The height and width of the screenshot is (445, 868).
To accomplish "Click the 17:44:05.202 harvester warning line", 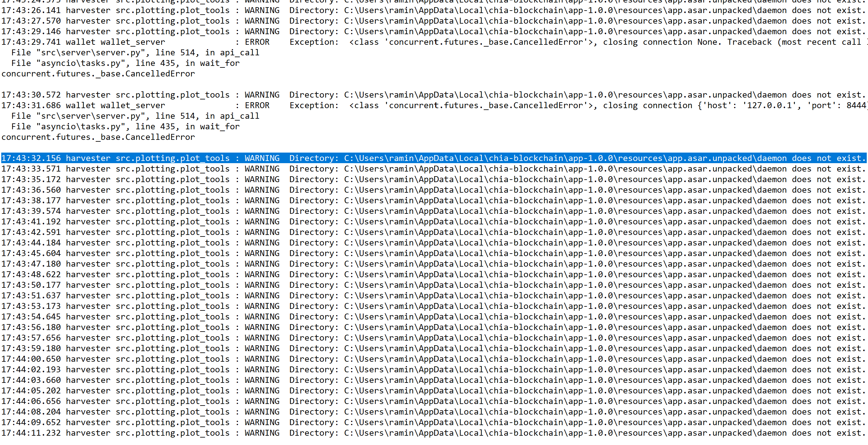I will [433, 391].
